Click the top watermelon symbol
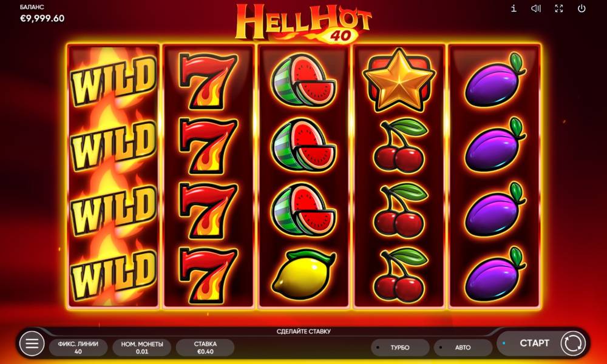Screen dimensions: 607x364 (x=303, y=81)
